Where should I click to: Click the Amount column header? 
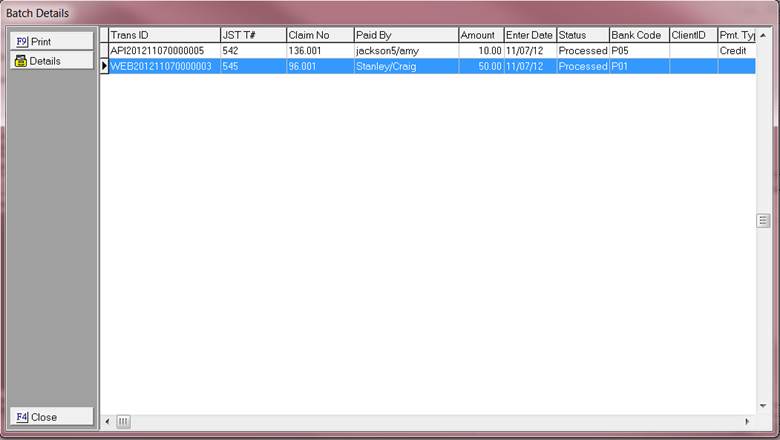coord(480,35)
